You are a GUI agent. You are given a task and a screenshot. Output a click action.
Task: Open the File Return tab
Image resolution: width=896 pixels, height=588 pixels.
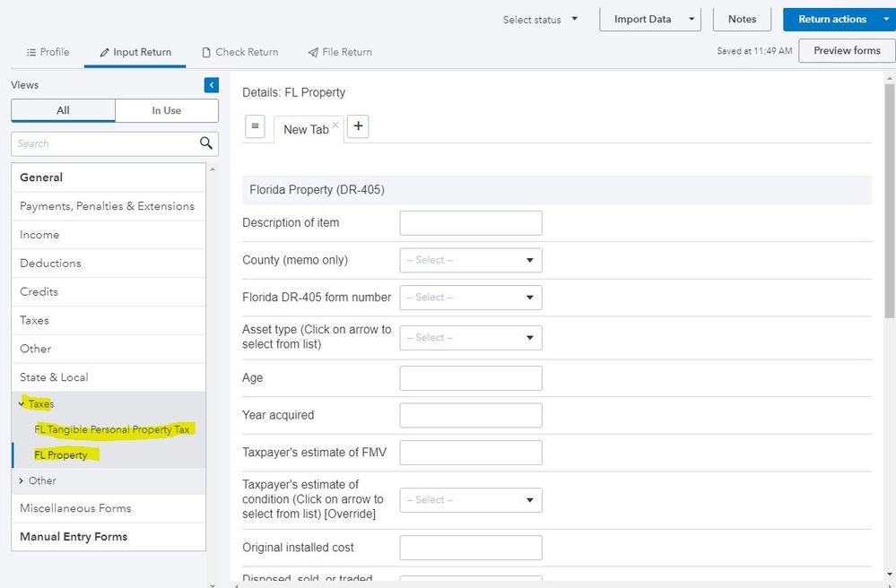(340, 52)
